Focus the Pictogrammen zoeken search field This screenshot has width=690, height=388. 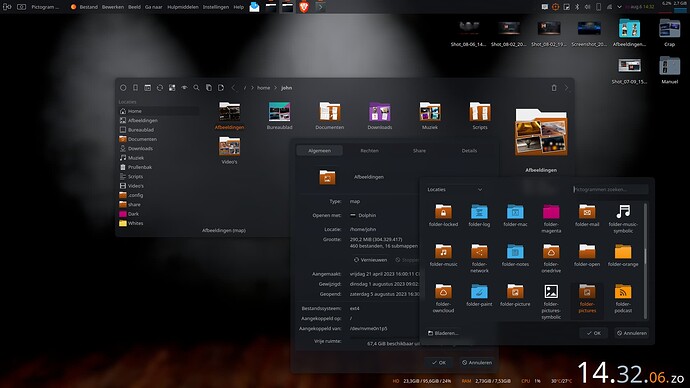click(610, 190)
